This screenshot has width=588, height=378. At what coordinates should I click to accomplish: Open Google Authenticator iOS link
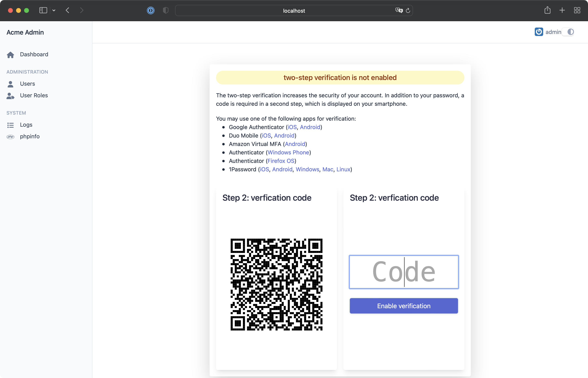tap(292, 127)
